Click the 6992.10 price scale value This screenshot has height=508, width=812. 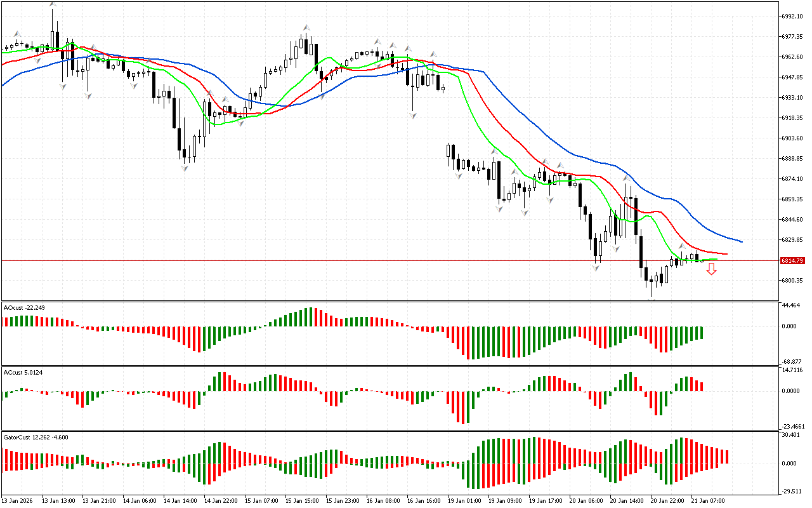click(794, 17)
